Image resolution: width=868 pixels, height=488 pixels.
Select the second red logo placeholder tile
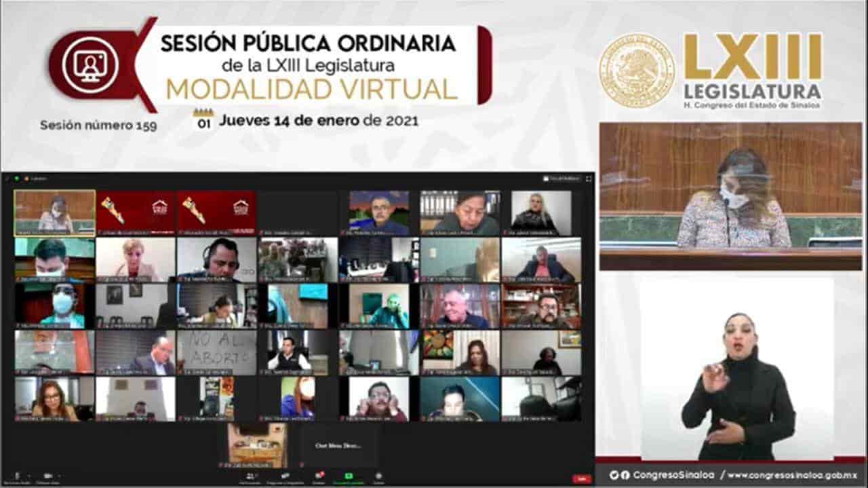pos(217,213)
